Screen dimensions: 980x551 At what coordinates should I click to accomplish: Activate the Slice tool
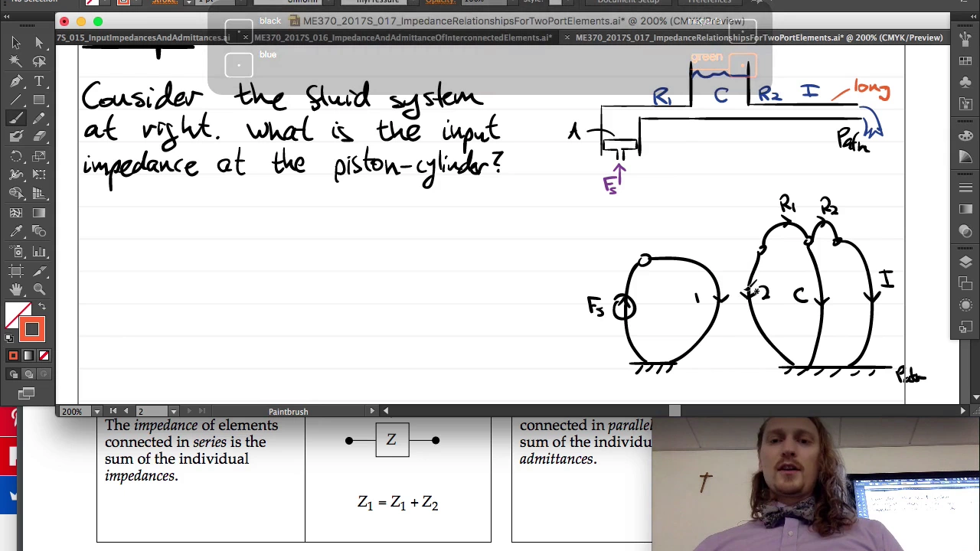tap(39, 270)
